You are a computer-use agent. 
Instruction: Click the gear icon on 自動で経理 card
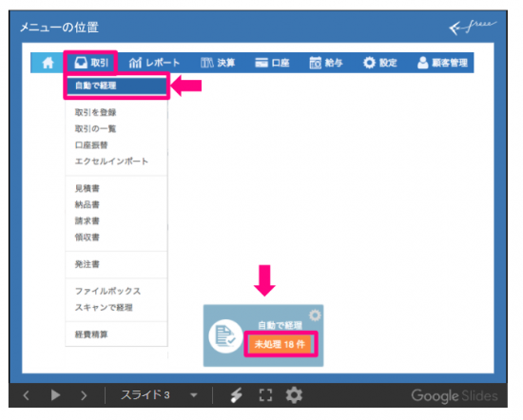click(x=315, y=315)
